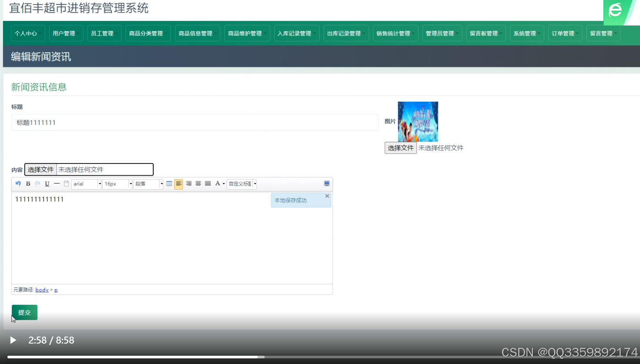The image size is (640, 364).
Task: Click the video time '2:58 / 8:58'
Action: 51,340
